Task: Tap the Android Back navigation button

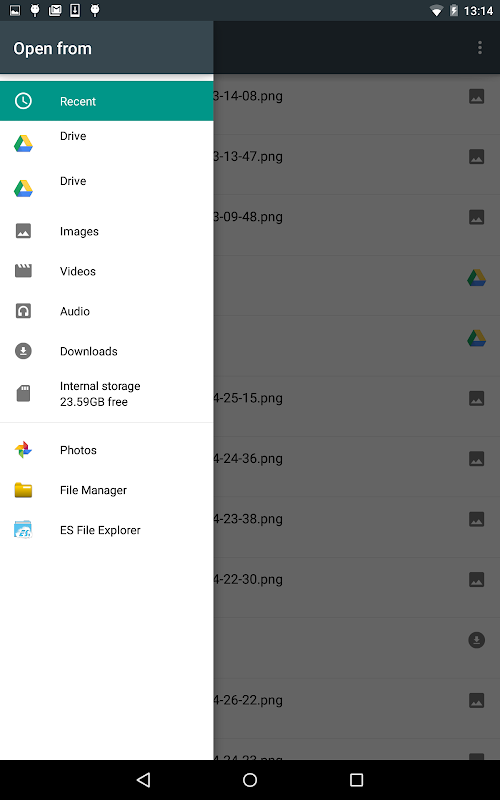Action: pyautogui.click(x=144, y=780)
